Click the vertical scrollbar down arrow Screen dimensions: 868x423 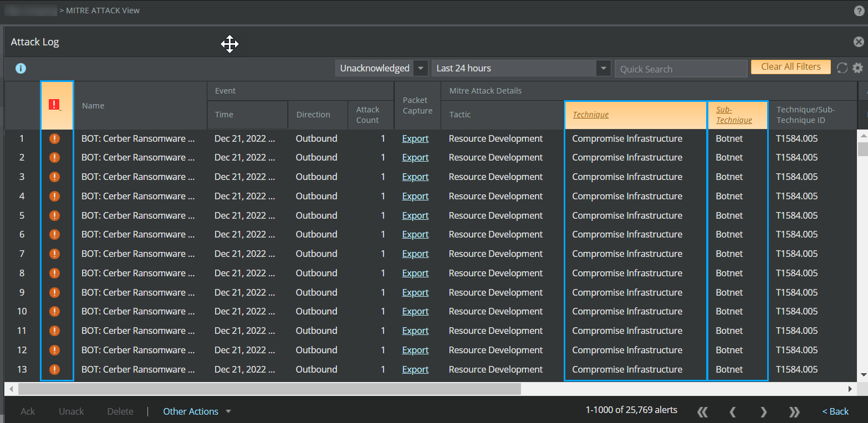tap(862, 375)
